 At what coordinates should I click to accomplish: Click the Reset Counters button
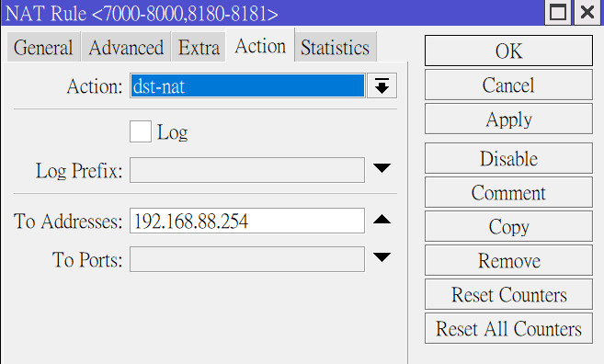509,294
